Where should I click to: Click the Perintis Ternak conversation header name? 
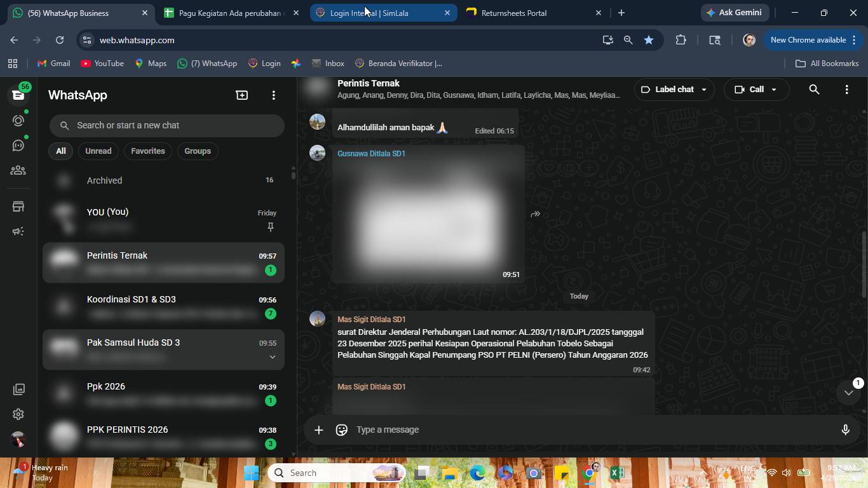369,83
